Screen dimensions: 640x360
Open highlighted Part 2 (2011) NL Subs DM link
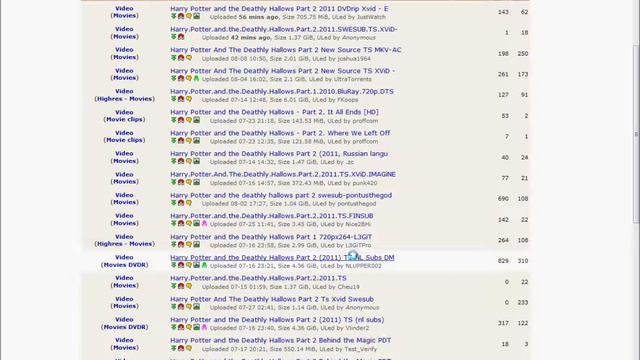[282, 258]
